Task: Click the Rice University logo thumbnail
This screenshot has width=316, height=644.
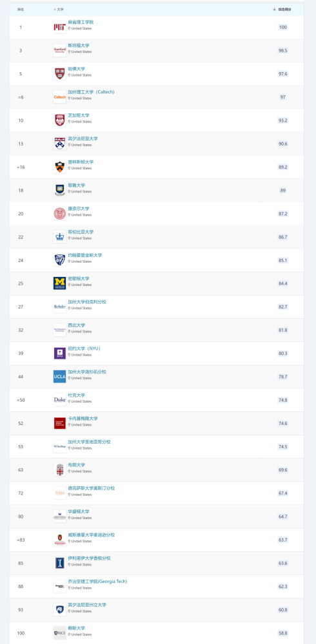Action: tap(60, 633)
